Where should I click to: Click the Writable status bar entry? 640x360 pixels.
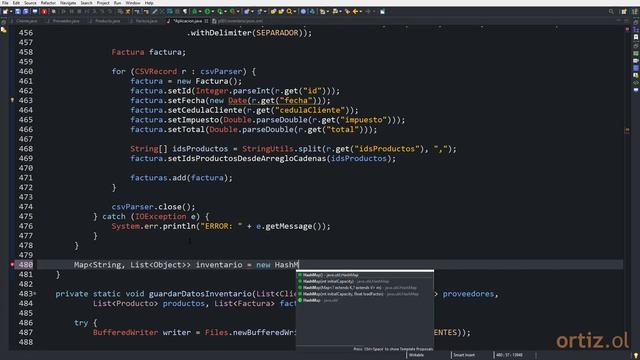click(x=416, y=355)
